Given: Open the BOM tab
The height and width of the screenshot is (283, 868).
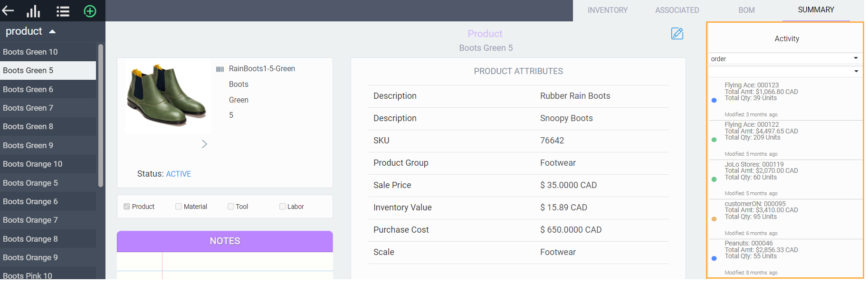Looking at the screenshot, I should coord(746,10).
